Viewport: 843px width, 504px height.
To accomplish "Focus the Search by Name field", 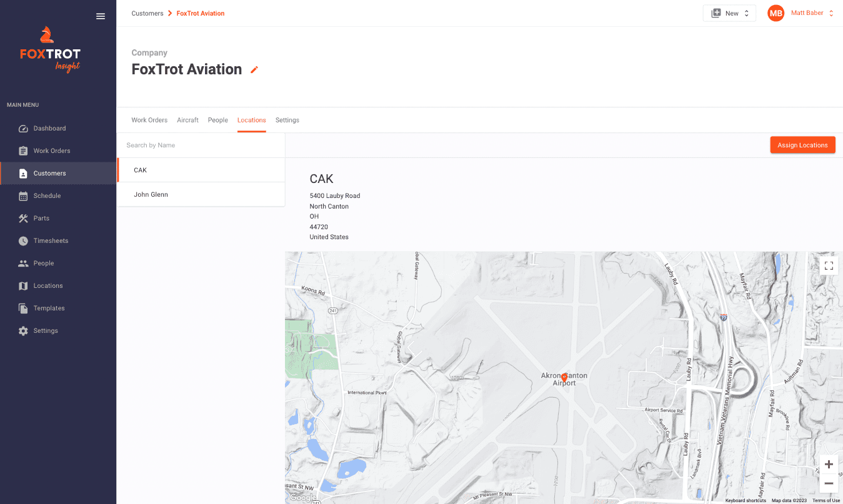I will [201, 146].
